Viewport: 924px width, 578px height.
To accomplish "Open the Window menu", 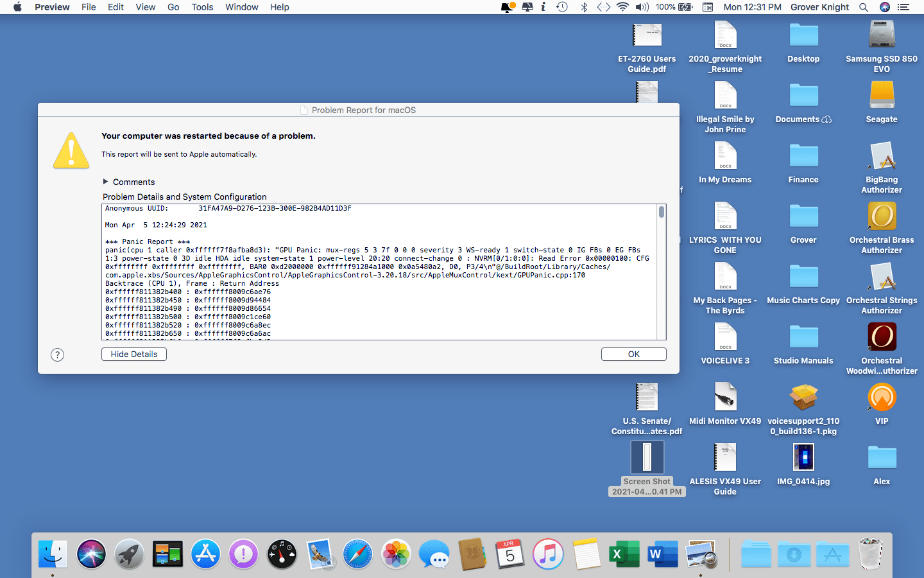I will click(241, 7).
